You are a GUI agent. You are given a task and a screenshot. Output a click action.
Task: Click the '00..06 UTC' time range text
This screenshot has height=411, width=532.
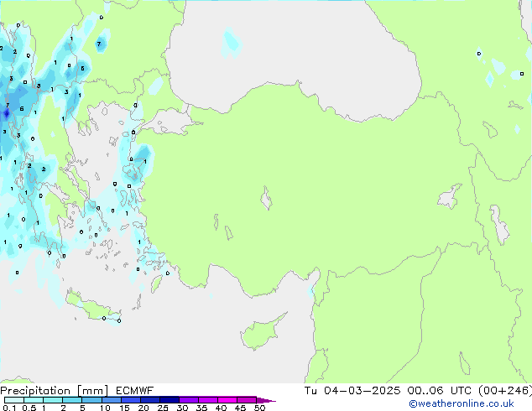pos(440,391)
